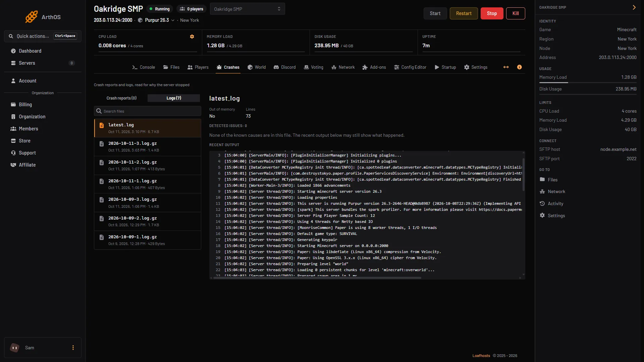This screenshot has width=644, height=362.
Task: Open Sam's user options menu
Action: pyautogui.click(x=73, y=348)
